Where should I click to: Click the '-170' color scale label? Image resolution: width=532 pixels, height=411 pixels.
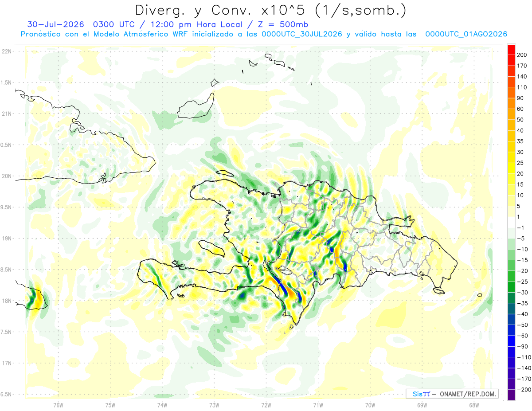click(524, 379)
